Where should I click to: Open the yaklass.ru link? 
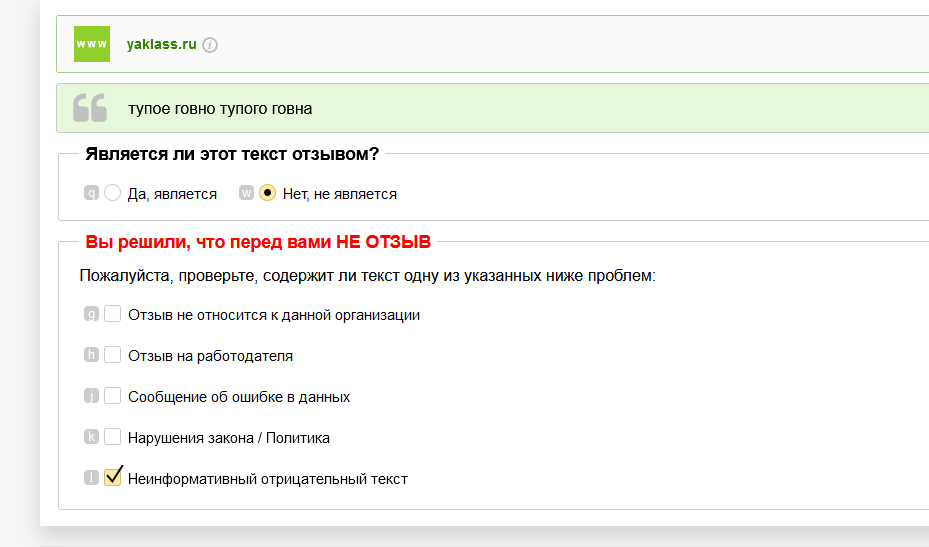point(161,44)
